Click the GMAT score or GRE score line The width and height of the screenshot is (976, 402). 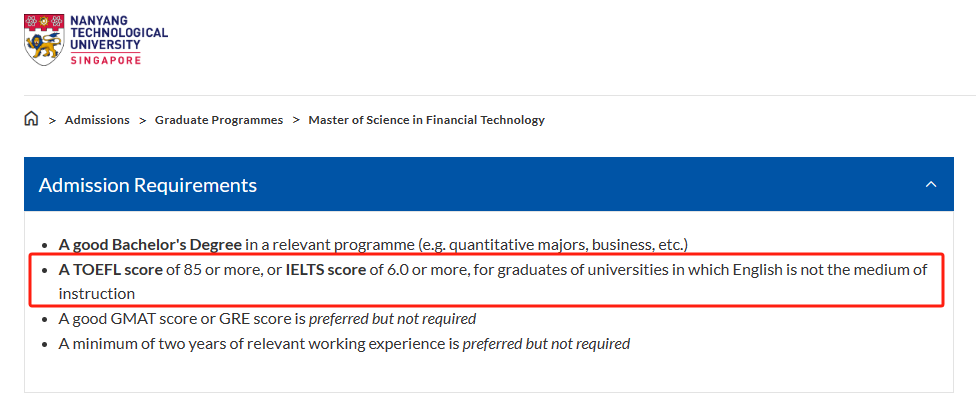267,319
